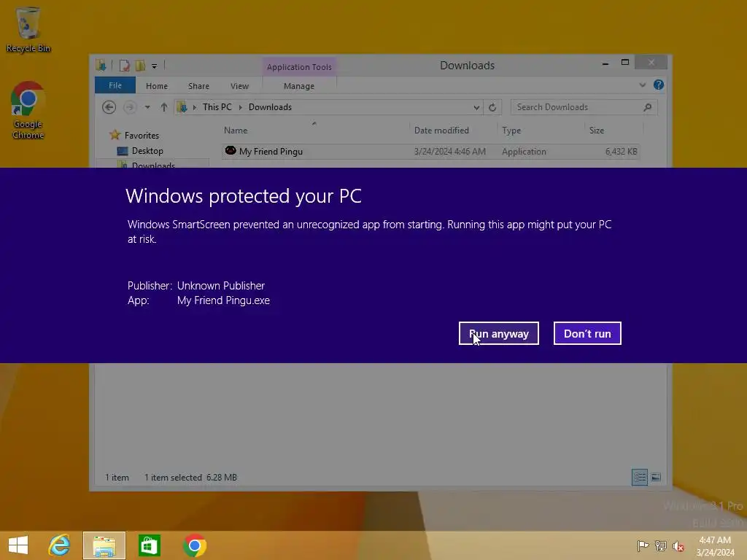The image size is (747, 560).
Task: Select Desktop in navigation pane
Action: tap(147, 151)
